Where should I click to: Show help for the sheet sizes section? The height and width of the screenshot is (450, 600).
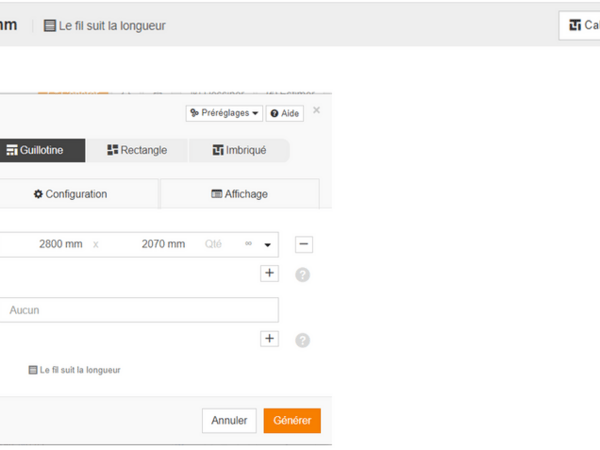point(302,275)
